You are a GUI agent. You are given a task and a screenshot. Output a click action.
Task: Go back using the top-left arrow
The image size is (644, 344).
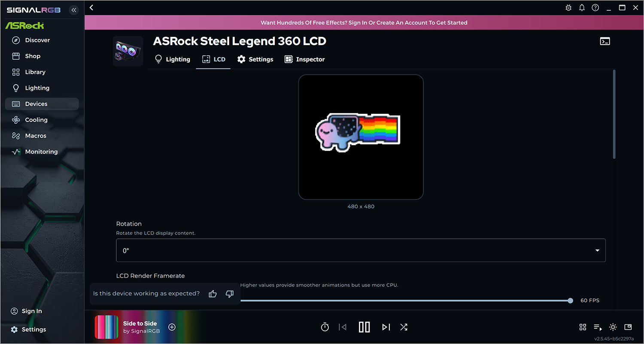click(x=91, y=8)
